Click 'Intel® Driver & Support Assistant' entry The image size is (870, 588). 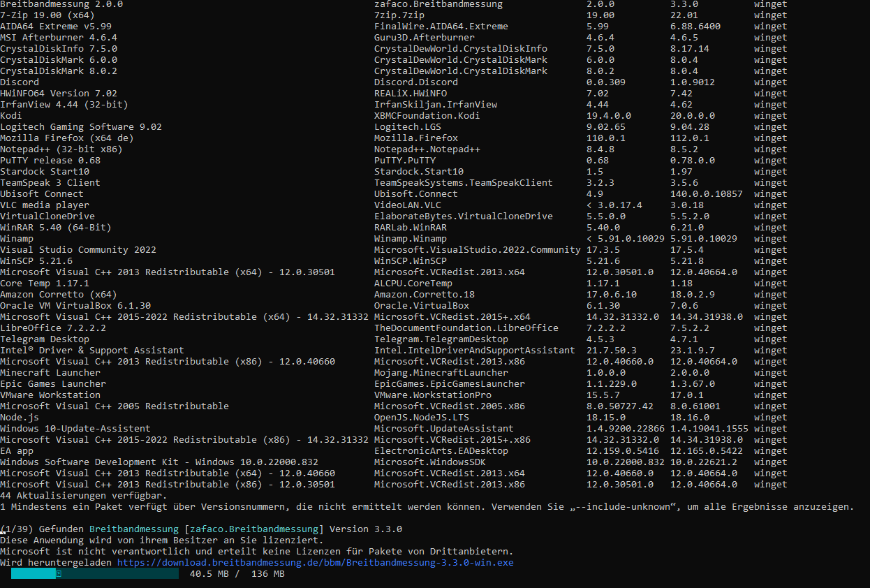[92, 351]
